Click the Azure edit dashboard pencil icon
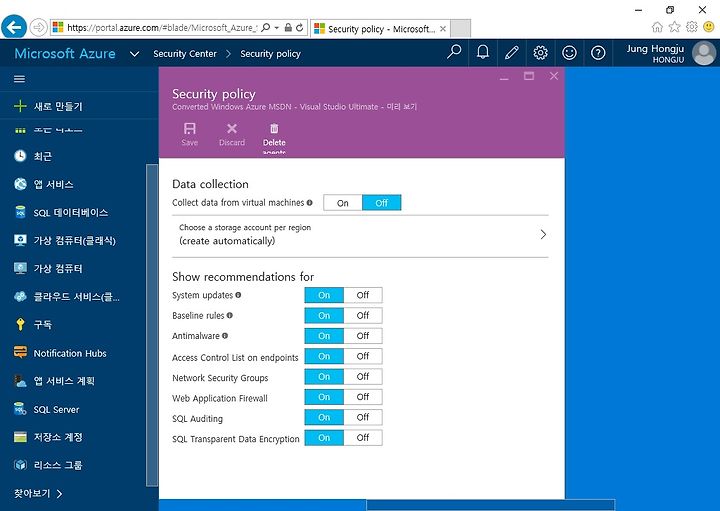Screen dimensions: 720x511 tap(512, 52)
